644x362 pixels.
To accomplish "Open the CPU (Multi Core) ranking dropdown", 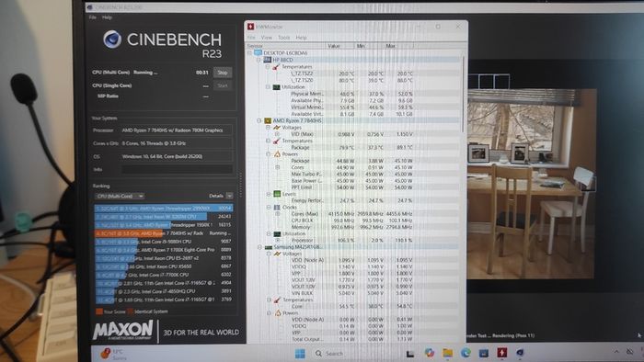I will click(x=120, y=196).
